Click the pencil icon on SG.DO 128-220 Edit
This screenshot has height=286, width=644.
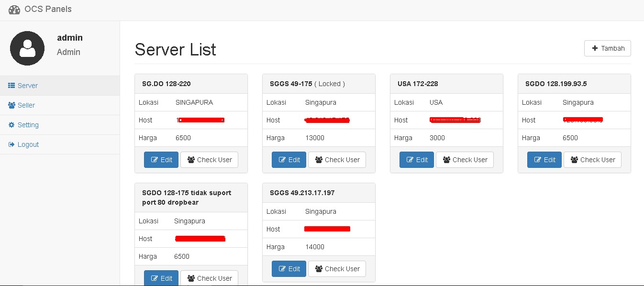(x=155, y=159)
